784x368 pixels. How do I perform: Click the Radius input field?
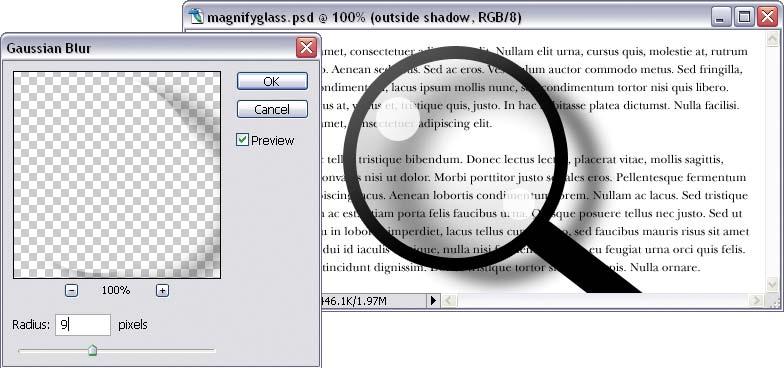[82, 325]
